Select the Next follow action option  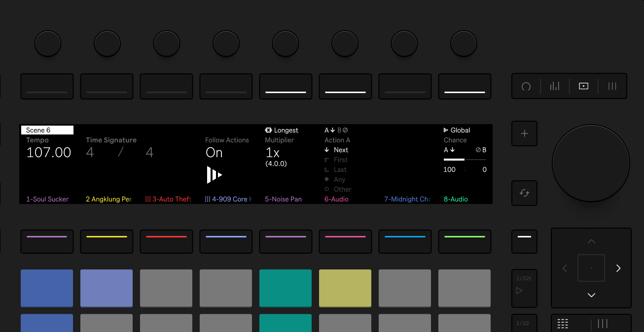(340, 150)
